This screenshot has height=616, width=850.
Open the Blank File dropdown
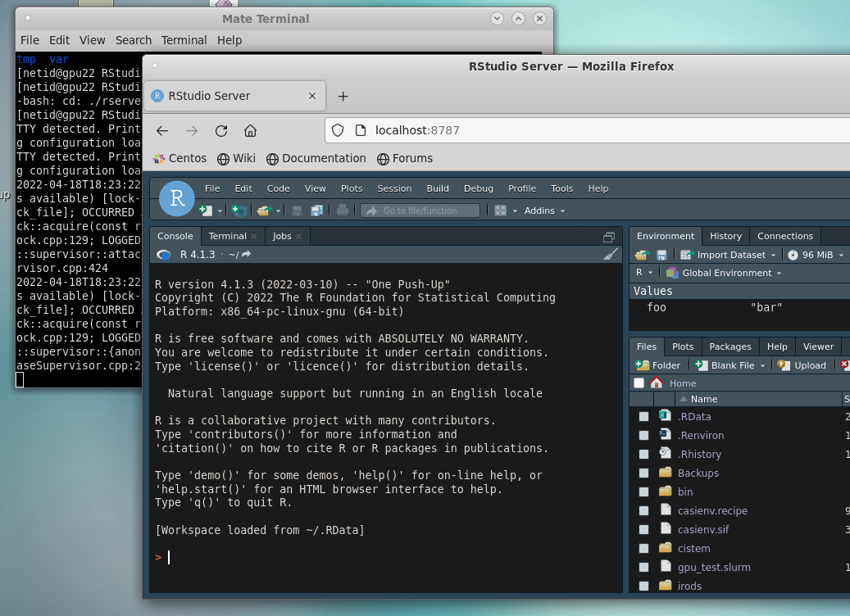[x=730, y=365]
